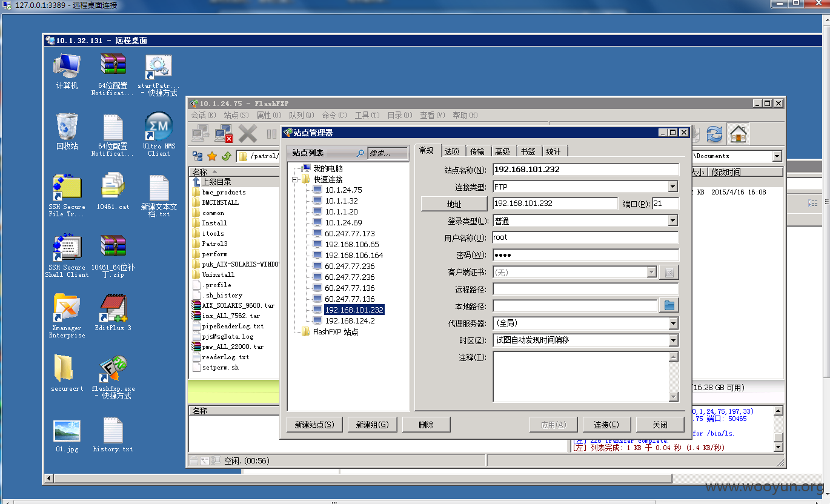Switch to the 书签 tab
The image size is (830, 504).
[528, 151]
